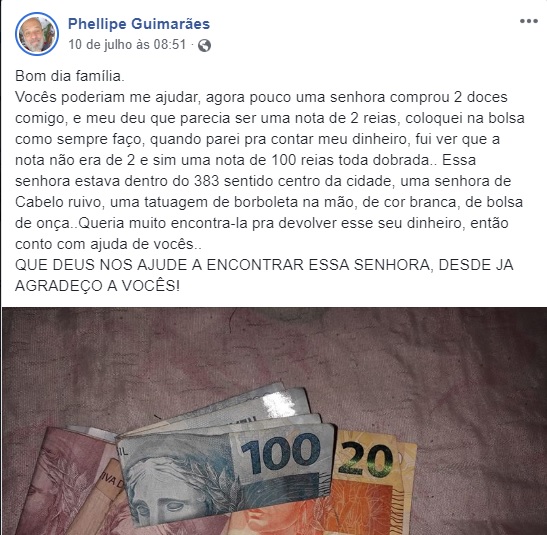Click the blue 100 numeral on the banknote
The width and height of the screenshot is (547, 535).
coord(280,453)
